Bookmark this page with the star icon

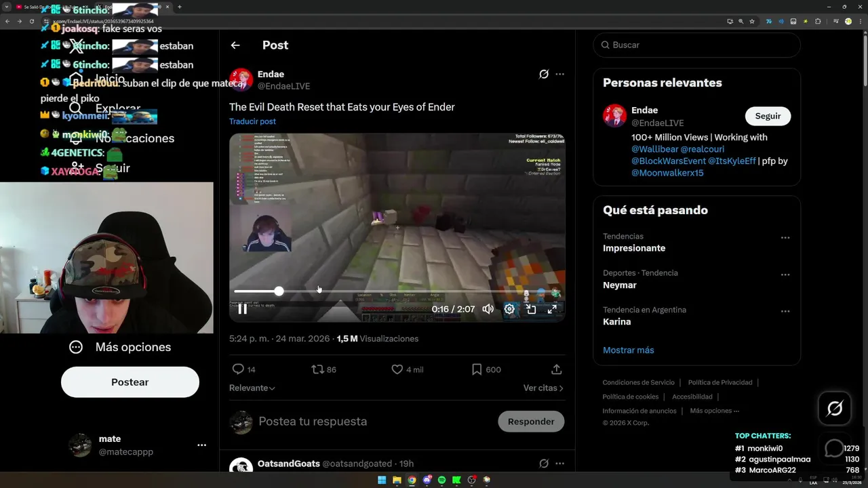point(752,21)
